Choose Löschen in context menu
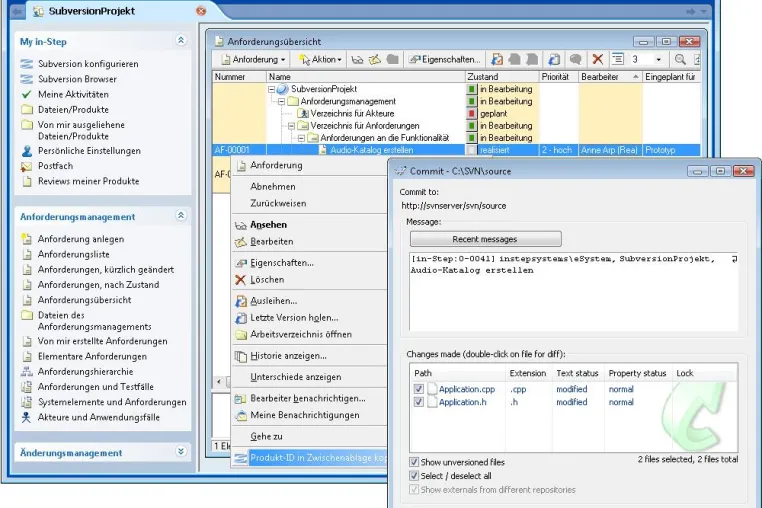This screenshot has width=762, height=508. (267, 280)
